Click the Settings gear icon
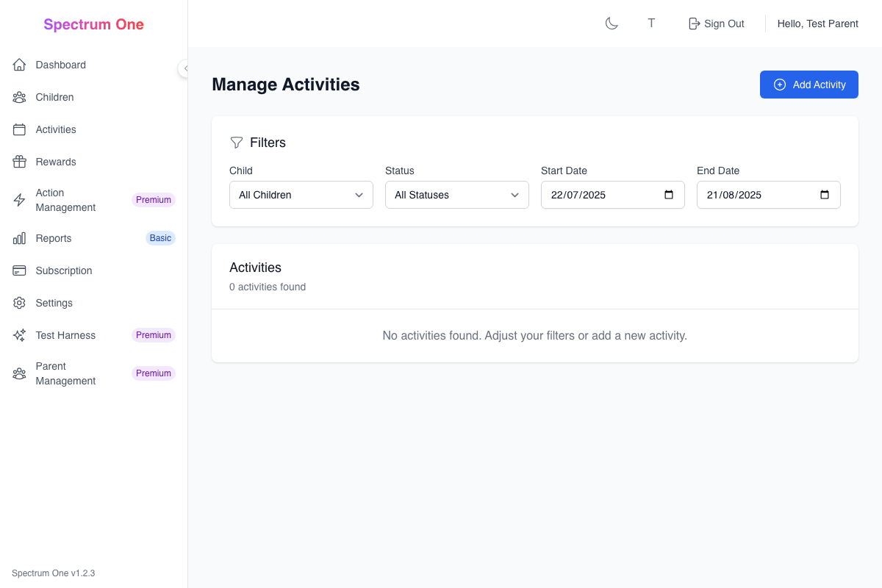The image size is (882, 588). pyautogui.click(x=19, y=303)
